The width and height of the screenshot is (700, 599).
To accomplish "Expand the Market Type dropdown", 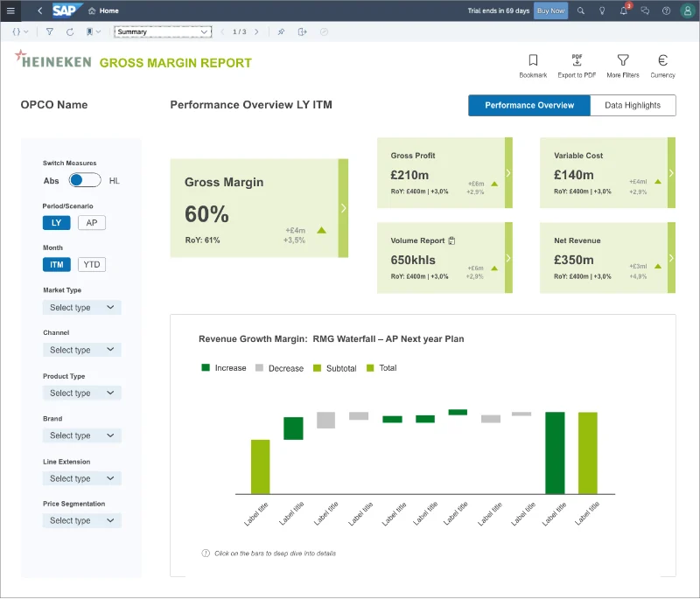I will coord(82,307).
